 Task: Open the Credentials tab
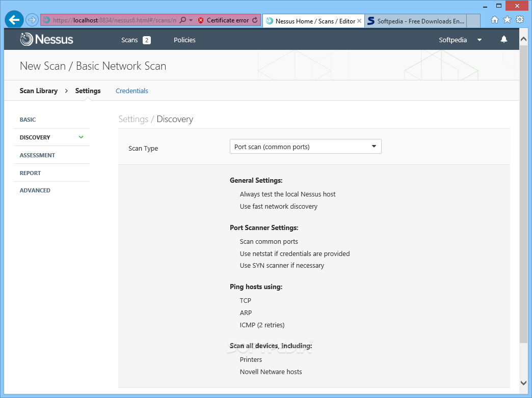pos(131,91)
